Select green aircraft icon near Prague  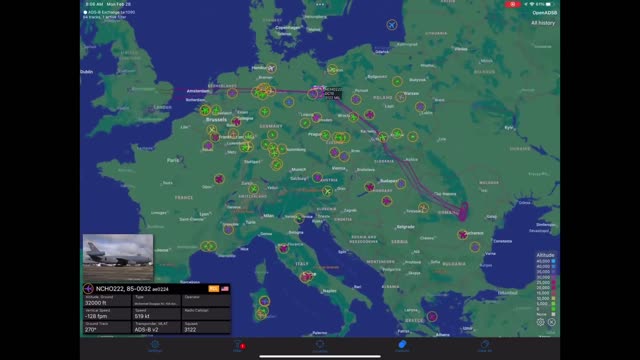click(x=325, y=135)
